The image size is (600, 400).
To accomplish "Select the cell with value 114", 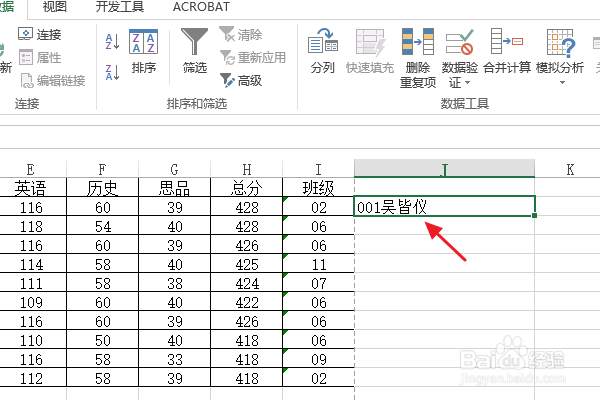I will click(x=33, y=264).
